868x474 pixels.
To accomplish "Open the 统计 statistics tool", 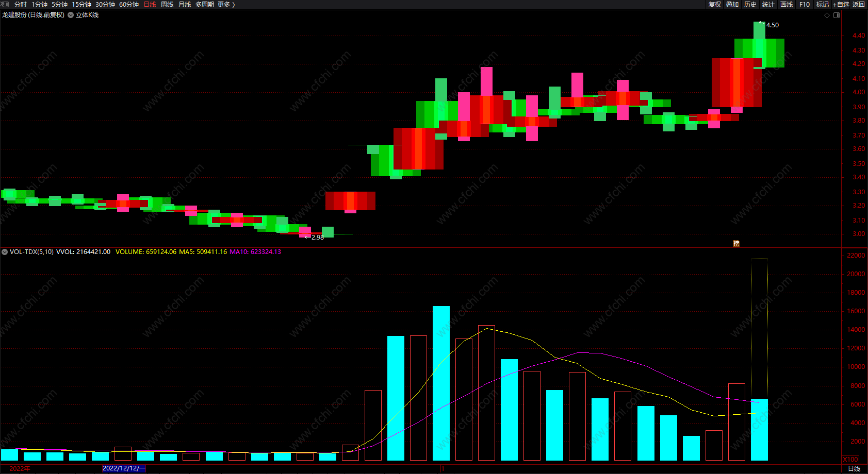I will pyautogui.click(x=768, y=5).
